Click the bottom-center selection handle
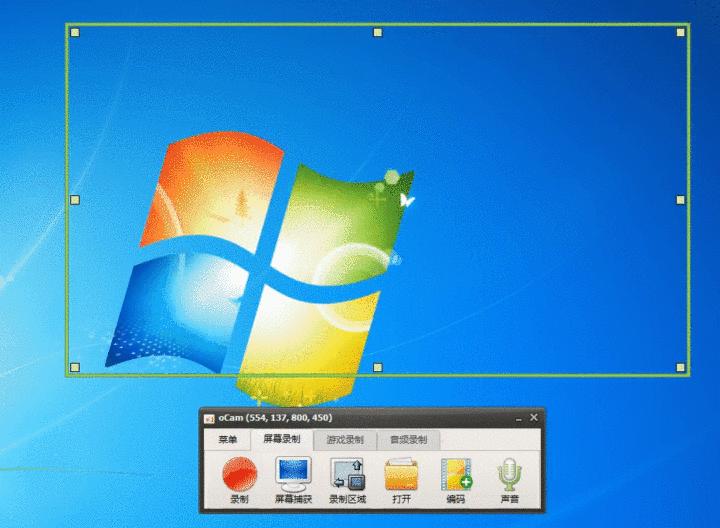The image size is (720, 528). pyautogui.click(x=377, y=367)
